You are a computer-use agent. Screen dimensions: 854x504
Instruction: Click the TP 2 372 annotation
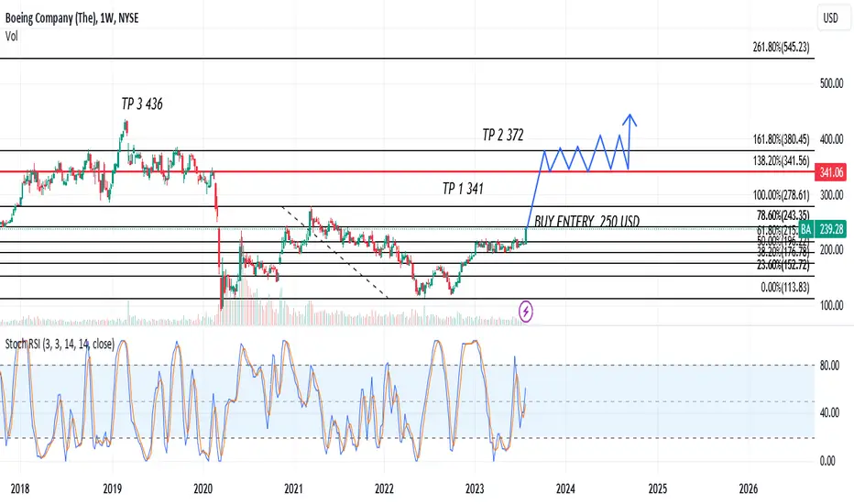click(x=503, y=135)
